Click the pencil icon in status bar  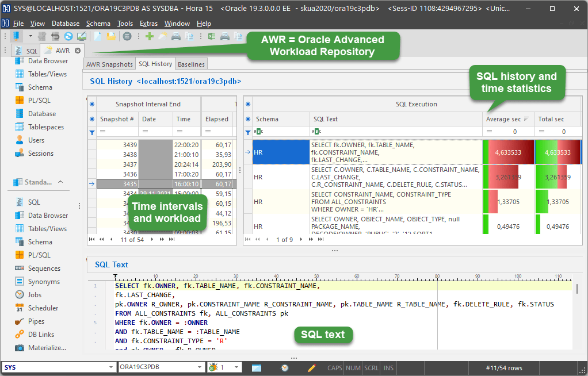click(312, 368)
